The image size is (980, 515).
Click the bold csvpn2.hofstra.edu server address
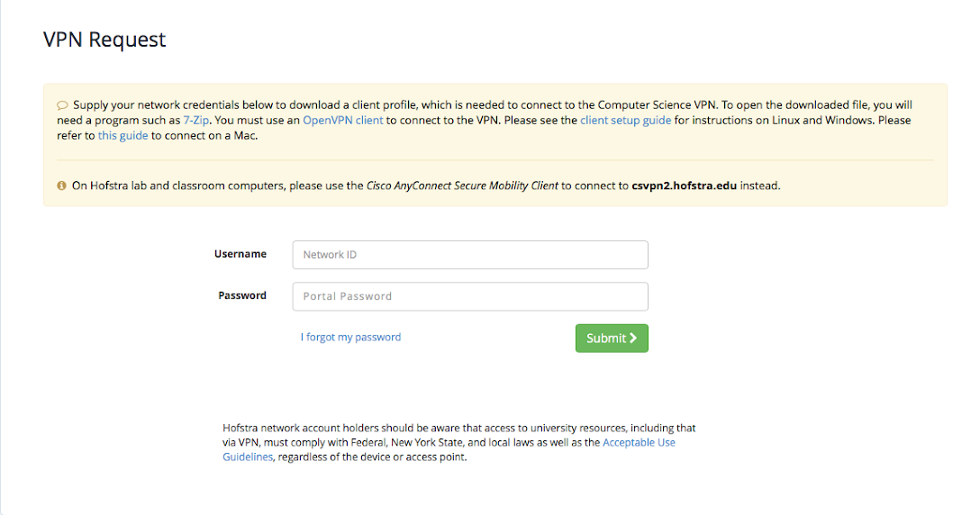click(x=684, y=186)
